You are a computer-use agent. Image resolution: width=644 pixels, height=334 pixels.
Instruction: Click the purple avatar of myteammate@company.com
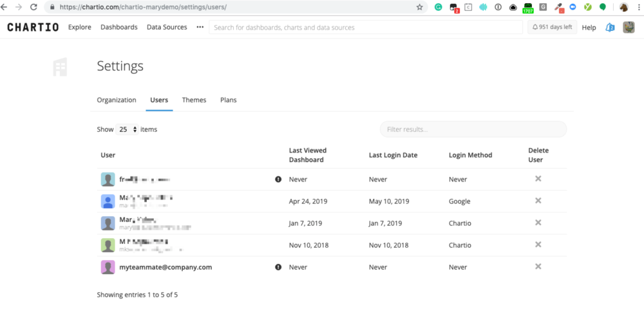(108, 267)
